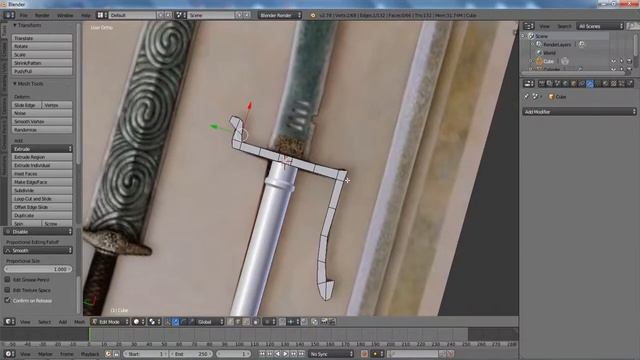This screenshot has width=640, height=360.
Task: Jump to the timeline start frame
Action: [x=262, y=354]
